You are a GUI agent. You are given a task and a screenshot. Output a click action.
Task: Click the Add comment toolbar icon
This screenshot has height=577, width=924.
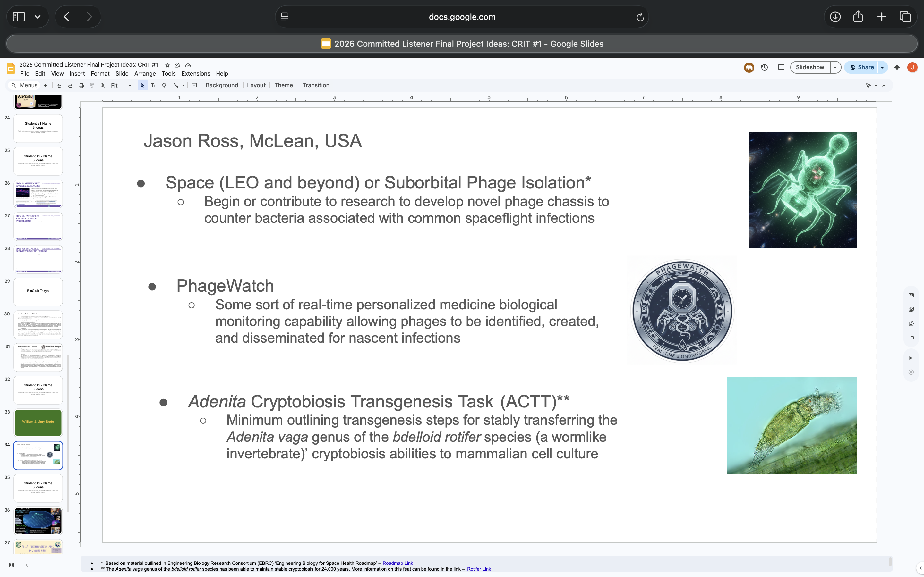tap(194, 86)
